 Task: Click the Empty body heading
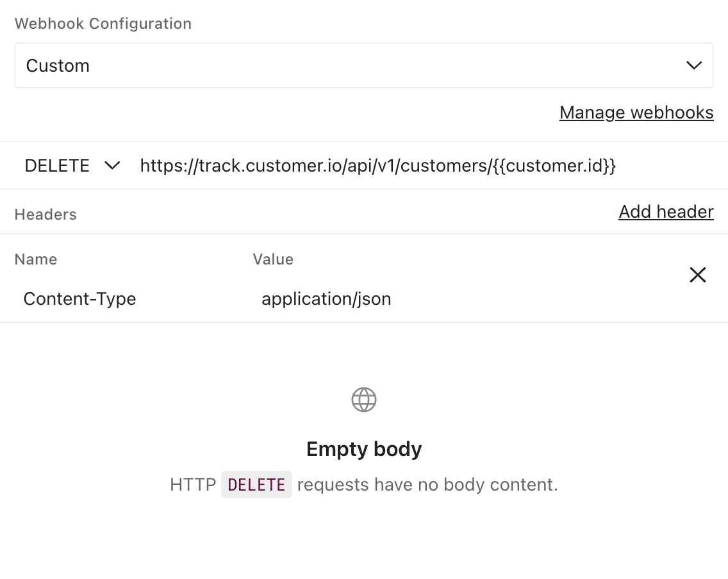tap(364, 449)
